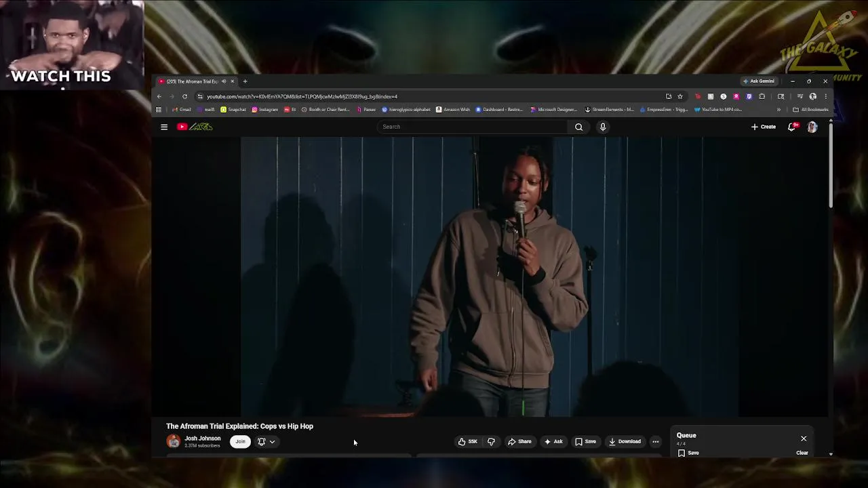Open Booth or Chair Rent bookmark

(x=325, y=110)
